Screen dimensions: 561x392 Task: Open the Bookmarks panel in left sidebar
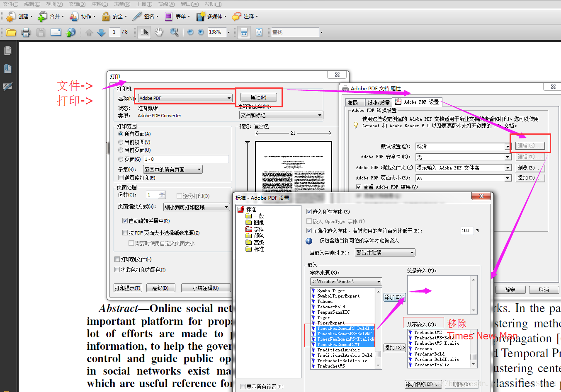7,68
